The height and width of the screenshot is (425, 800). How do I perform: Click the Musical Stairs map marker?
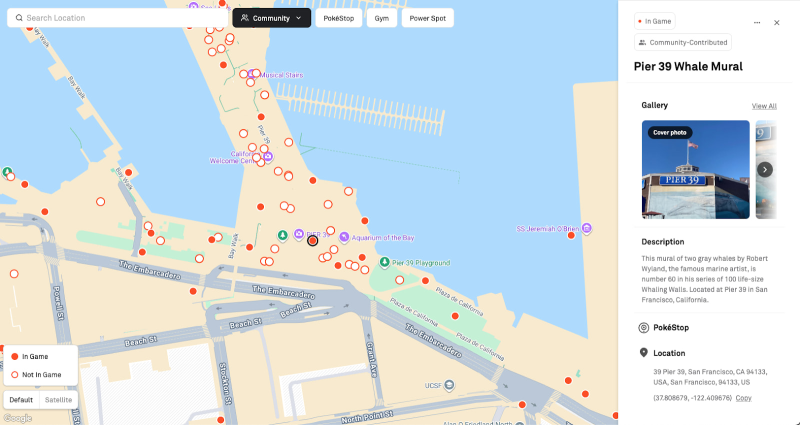256,73
